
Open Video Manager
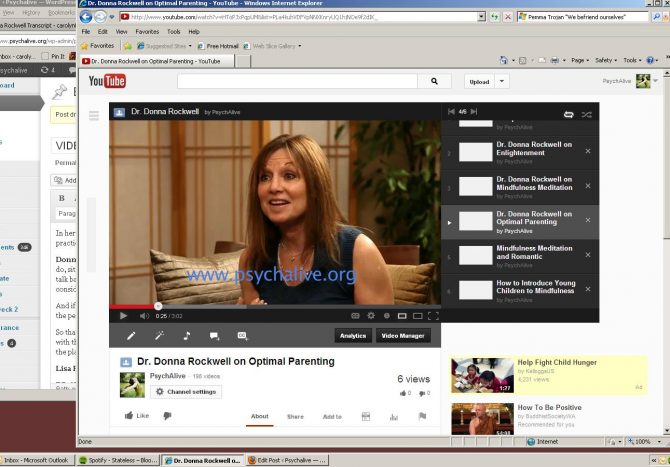point(403,336)
